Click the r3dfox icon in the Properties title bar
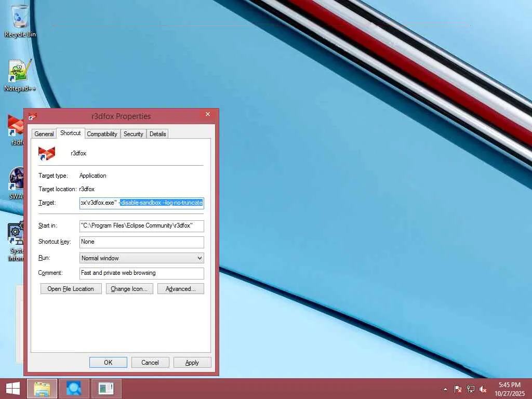This screenshot has width=532, height=399. click(33, 116)
